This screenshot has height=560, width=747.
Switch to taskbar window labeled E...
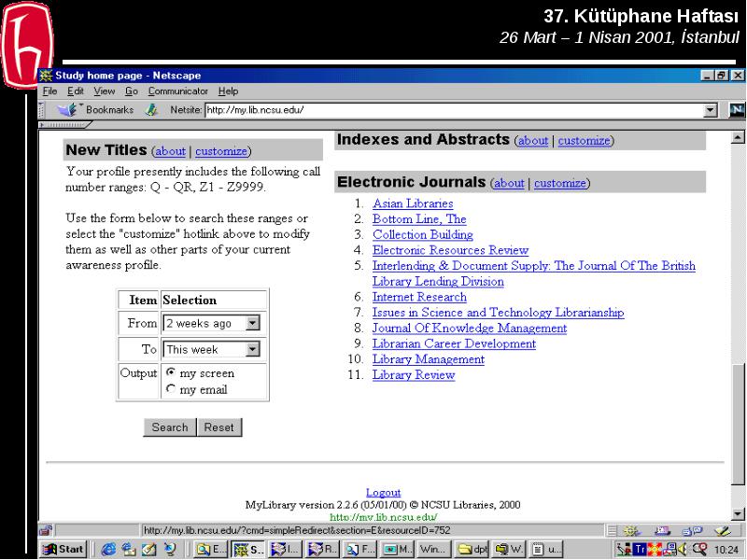click(x=211, y=549)
